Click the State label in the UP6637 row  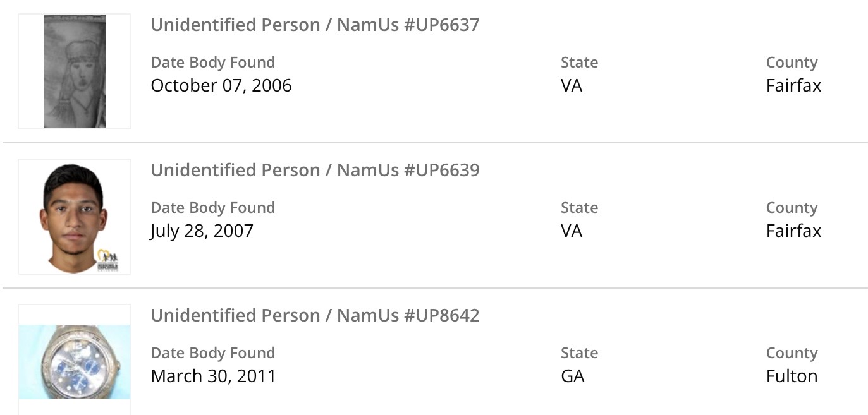point(579,63)
